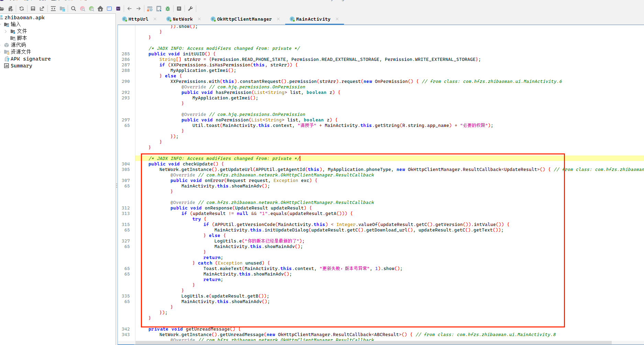Click the text search magnifier icon

tap(74, 9)
